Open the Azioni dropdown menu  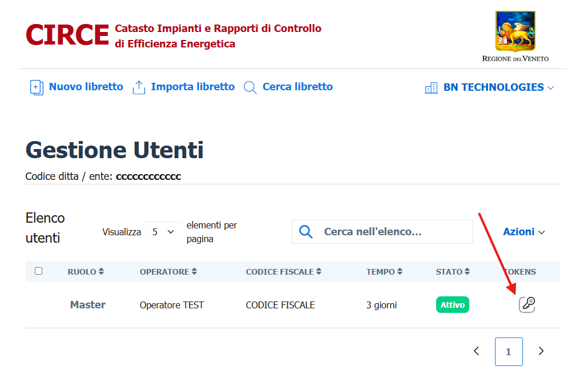point(524,232)
